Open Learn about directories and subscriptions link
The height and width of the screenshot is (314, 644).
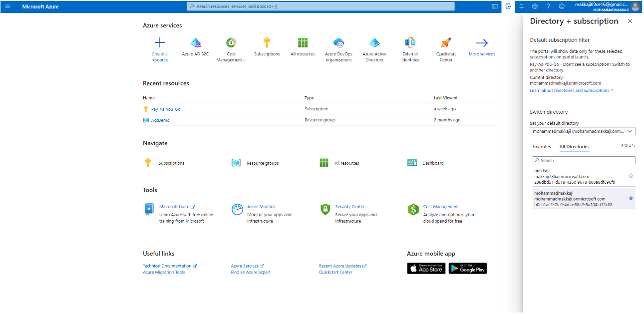click(x=571, y=91)
